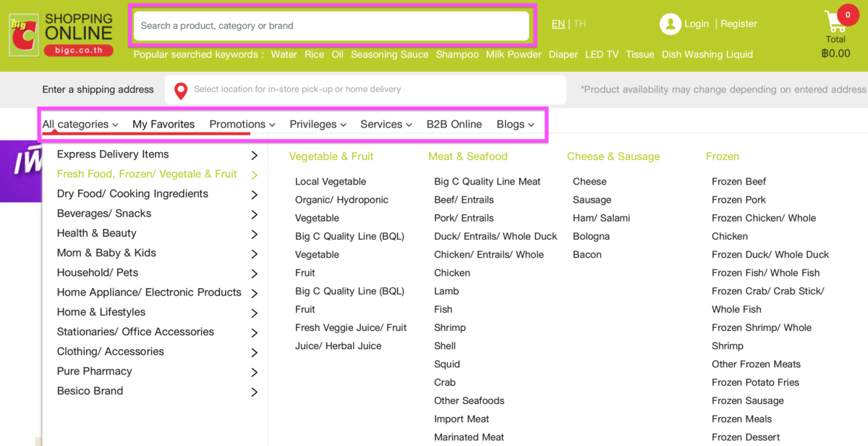Open the Vegetable & Fruit heading
This screenshot has height=446, width=868.
(x=331, y=156)
